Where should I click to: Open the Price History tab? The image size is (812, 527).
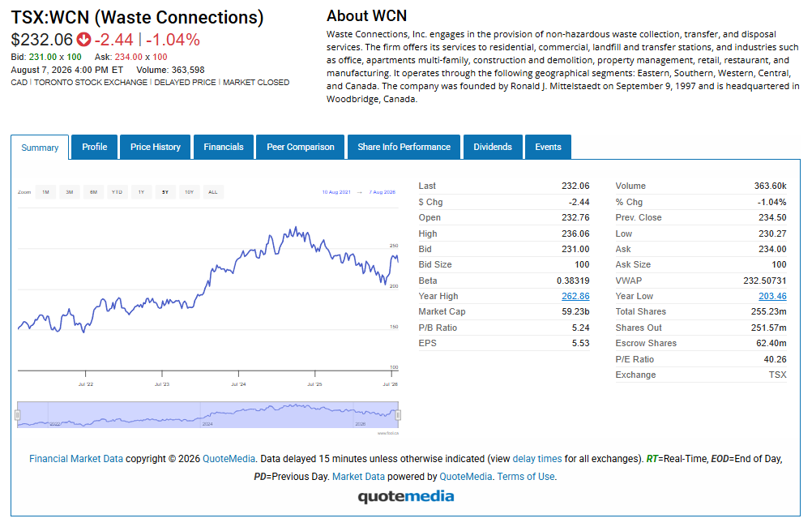(x=156, y=147)
